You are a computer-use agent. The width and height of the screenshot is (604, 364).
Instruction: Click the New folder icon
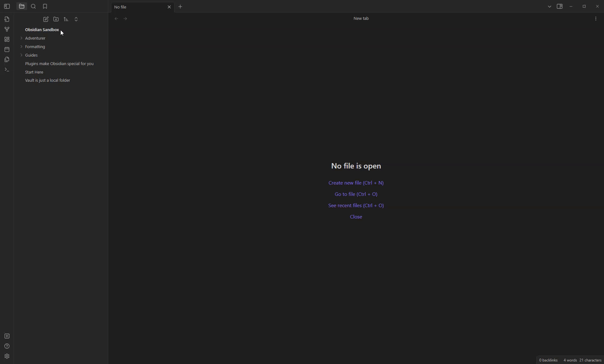pyautogui.click(x=56, y=19)
